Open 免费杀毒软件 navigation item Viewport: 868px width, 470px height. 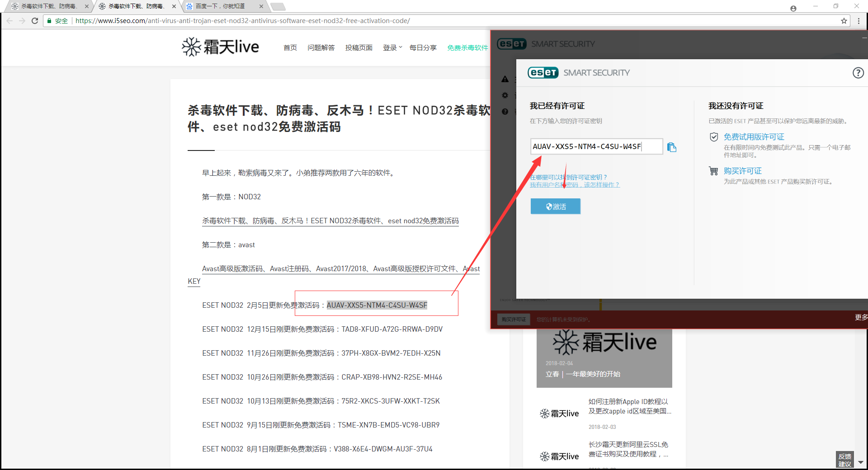(467, 48)
